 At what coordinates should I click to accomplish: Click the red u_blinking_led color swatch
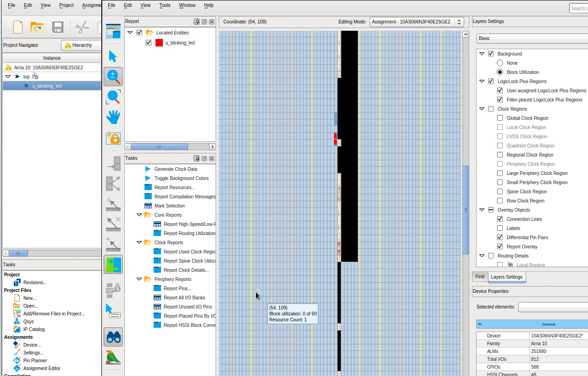point(159,43)
